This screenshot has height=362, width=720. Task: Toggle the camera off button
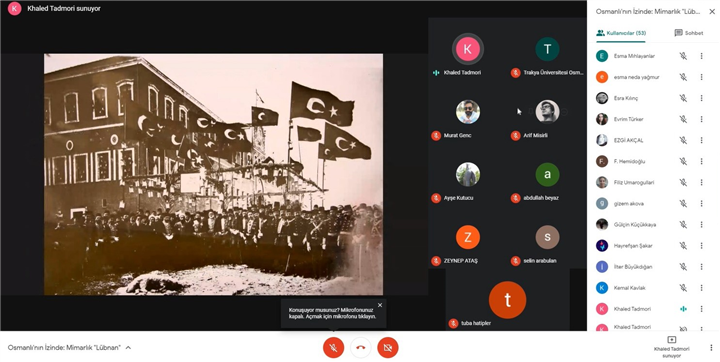coord(388,348)
